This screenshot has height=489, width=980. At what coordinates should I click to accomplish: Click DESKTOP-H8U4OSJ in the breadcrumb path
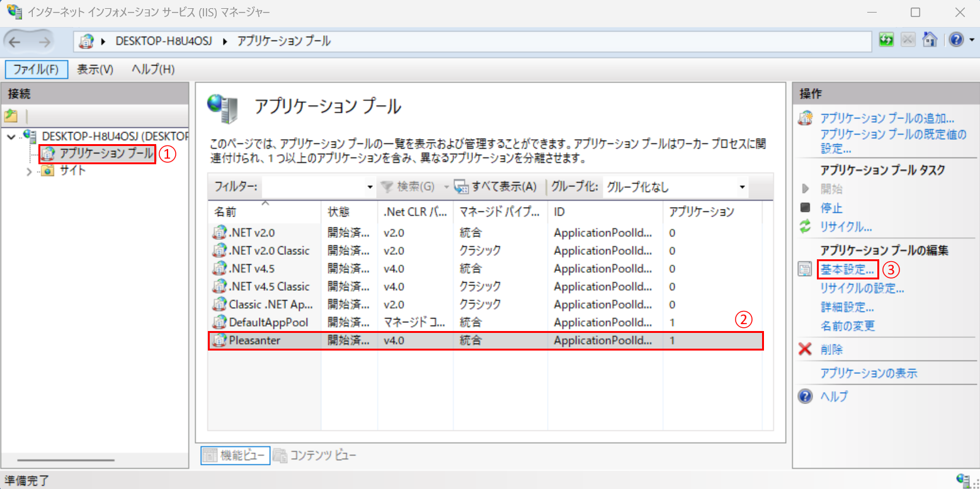click(164, 41)
